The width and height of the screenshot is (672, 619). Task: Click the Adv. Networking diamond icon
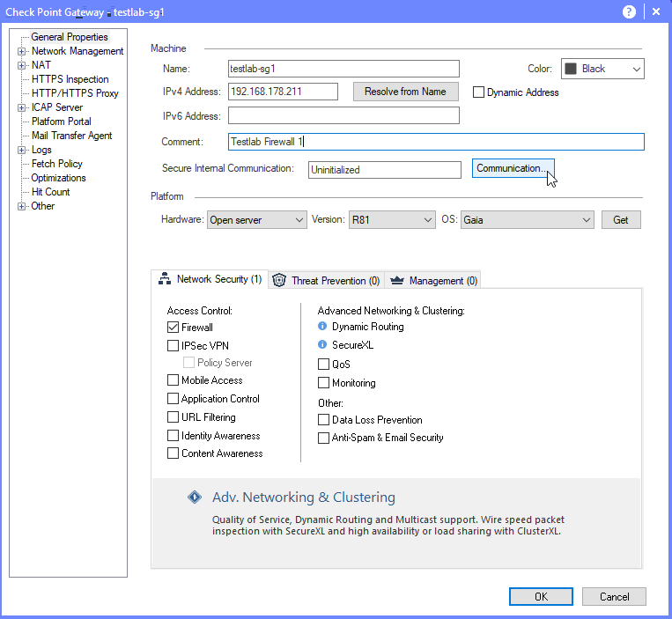pyautogui.click(x=195, y=497)
